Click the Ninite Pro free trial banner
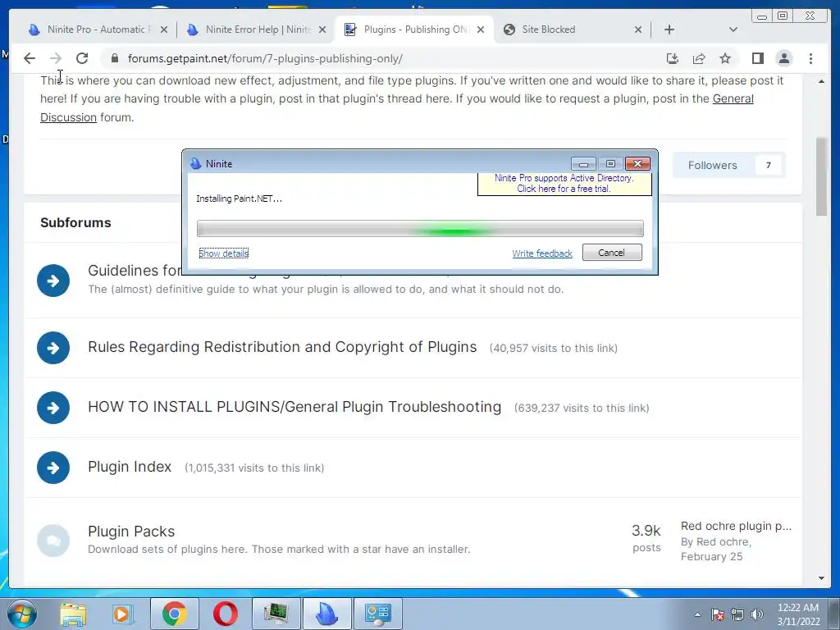 click(x=564, y=183)
